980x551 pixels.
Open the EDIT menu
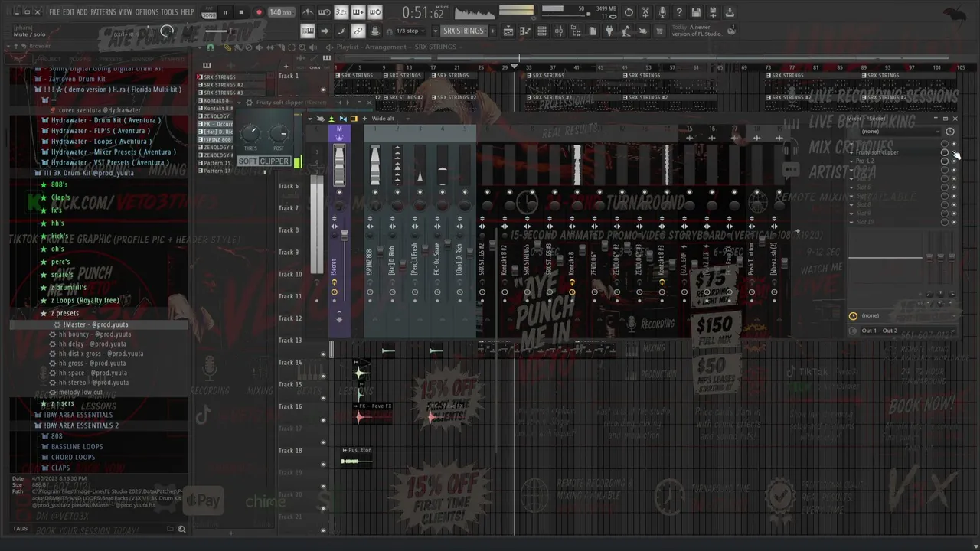coord(68,12)
